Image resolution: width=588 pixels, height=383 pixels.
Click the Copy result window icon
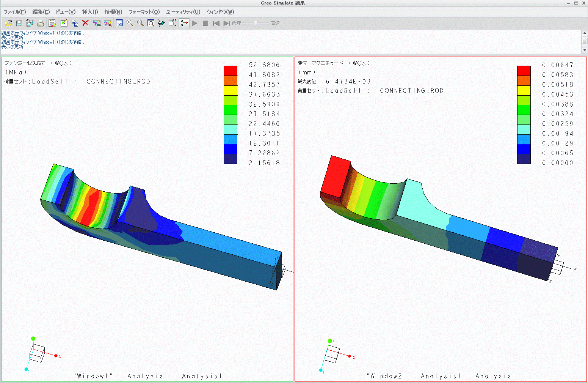[75, 23]
